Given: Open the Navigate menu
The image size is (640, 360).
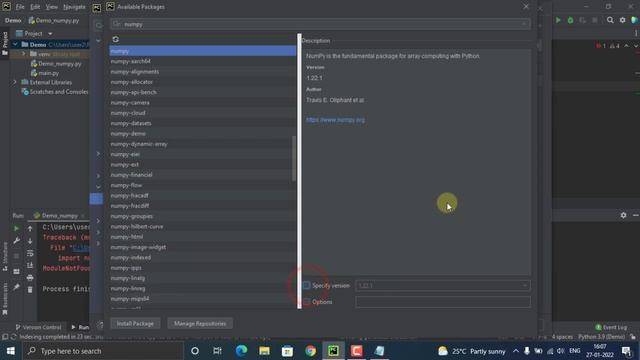Looking at the screenshot, I should (x=74, y=7).
